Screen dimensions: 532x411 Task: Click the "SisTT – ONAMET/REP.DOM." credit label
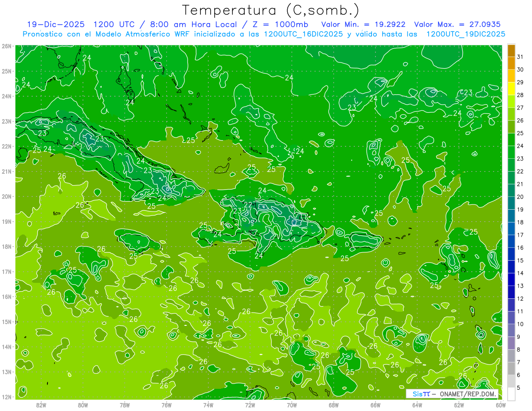click(452, 394)
